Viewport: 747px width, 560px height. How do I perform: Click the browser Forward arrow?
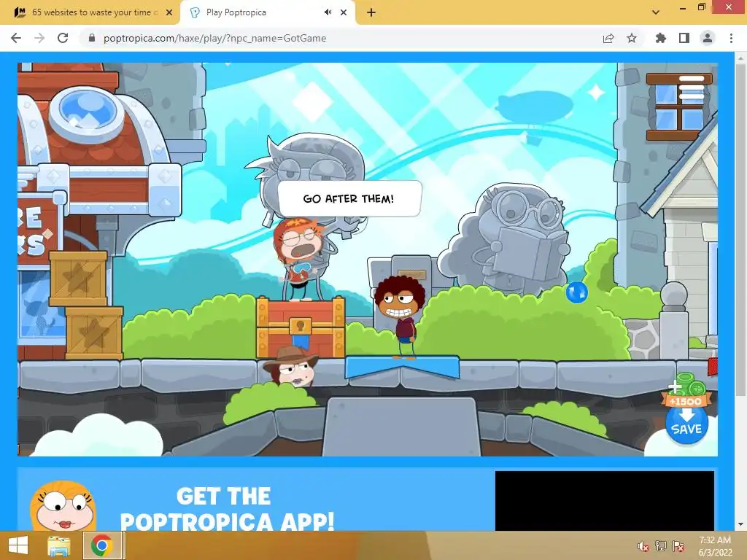[39, 38]
